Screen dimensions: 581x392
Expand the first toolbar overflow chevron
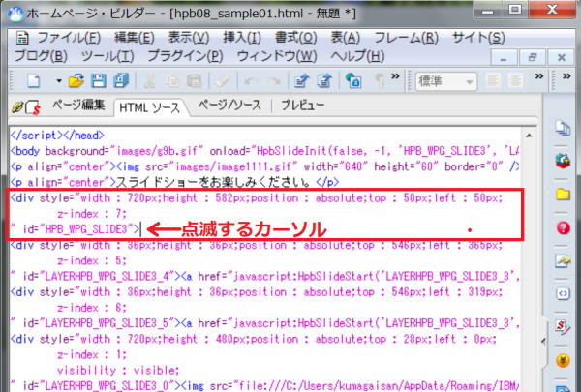395,76
